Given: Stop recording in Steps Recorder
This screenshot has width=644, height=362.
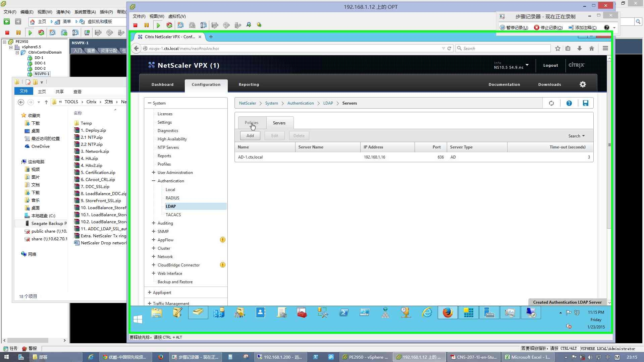Looking at the screenshot, I should coord(548,27).
